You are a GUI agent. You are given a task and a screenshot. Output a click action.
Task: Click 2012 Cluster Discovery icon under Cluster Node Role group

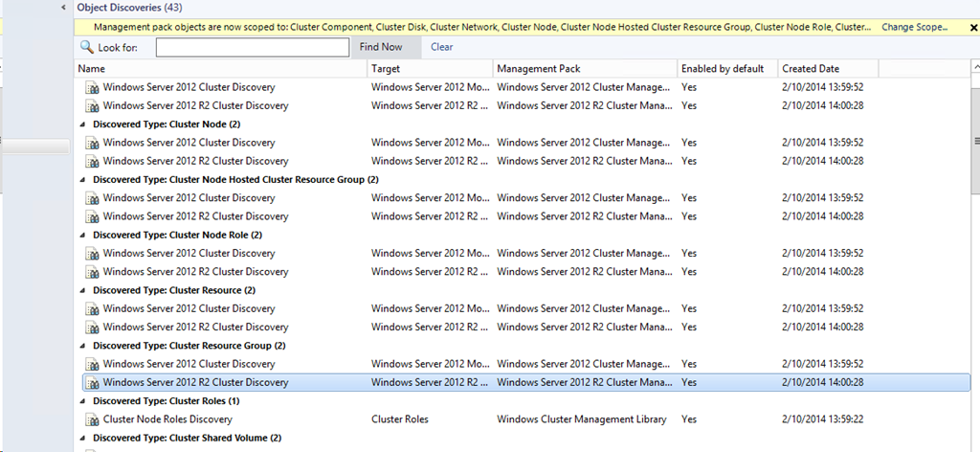coord(92,254)
